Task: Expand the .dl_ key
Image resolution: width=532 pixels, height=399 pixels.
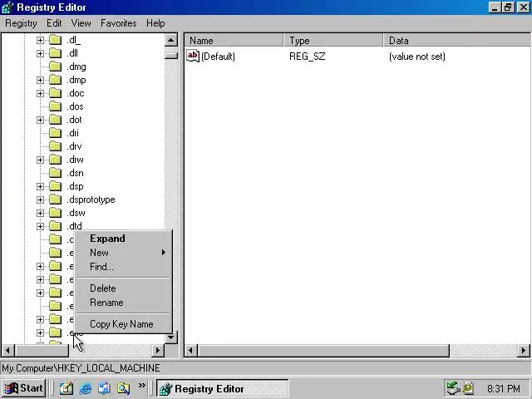Action: point(40,40)
